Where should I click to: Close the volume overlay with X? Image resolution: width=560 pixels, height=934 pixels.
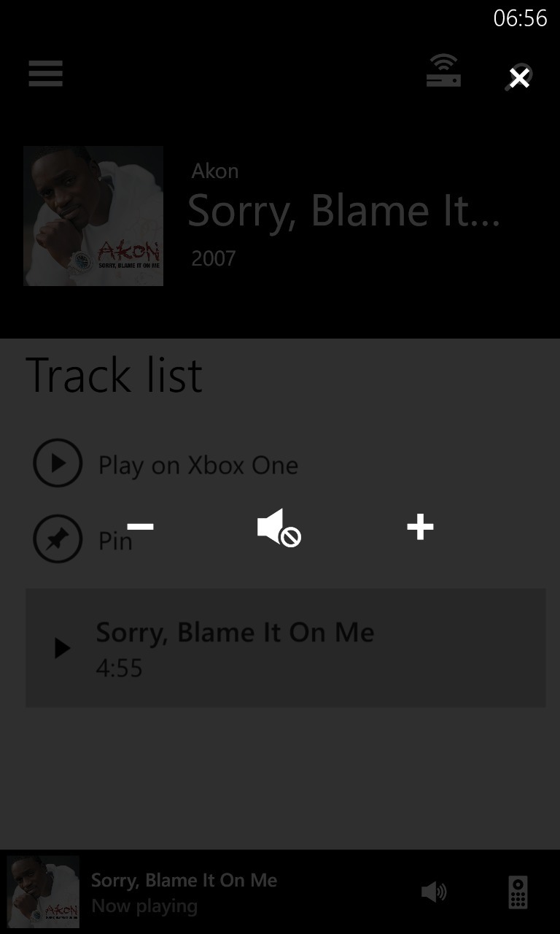click(519, 77)
